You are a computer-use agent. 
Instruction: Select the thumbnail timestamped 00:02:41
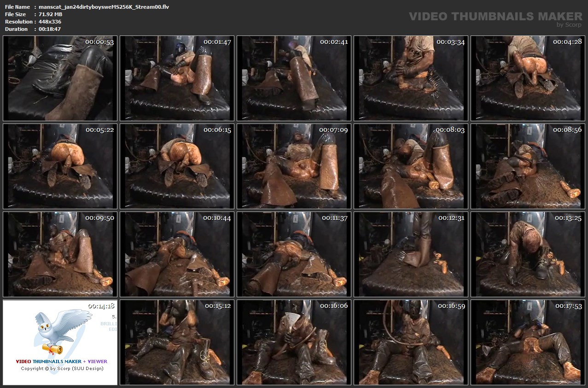pyautogui.click(x=294, y=78)
